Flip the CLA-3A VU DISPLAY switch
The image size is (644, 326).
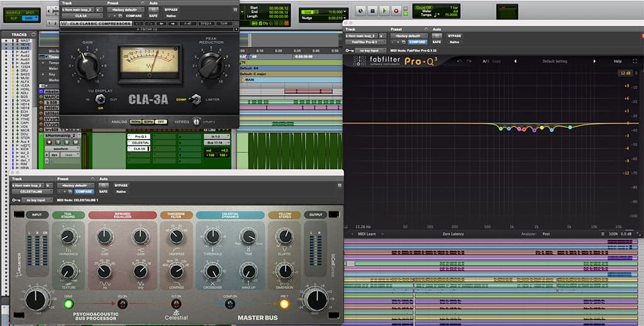tap(100, 99)
